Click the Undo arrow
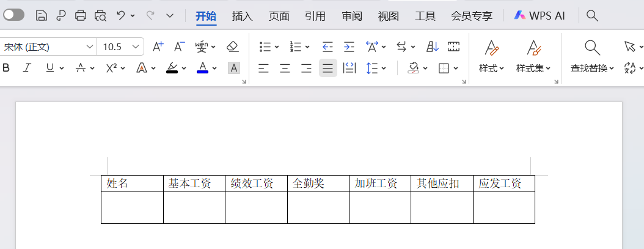 (121, 16)
